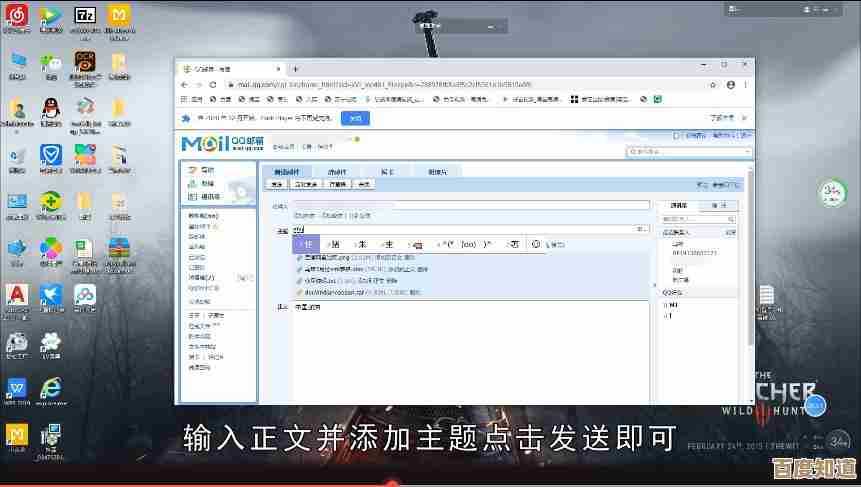Click the subject input field
Screen dimensions: 861x487
tap(471, 229)
